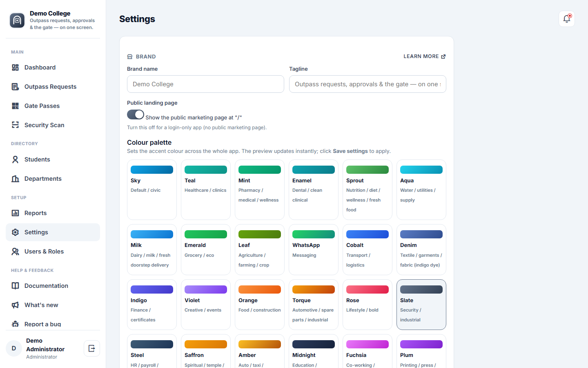Click the Departments building icon
Image resolution: width=588 pixels, height=368 pixels.
click(16, 179)
